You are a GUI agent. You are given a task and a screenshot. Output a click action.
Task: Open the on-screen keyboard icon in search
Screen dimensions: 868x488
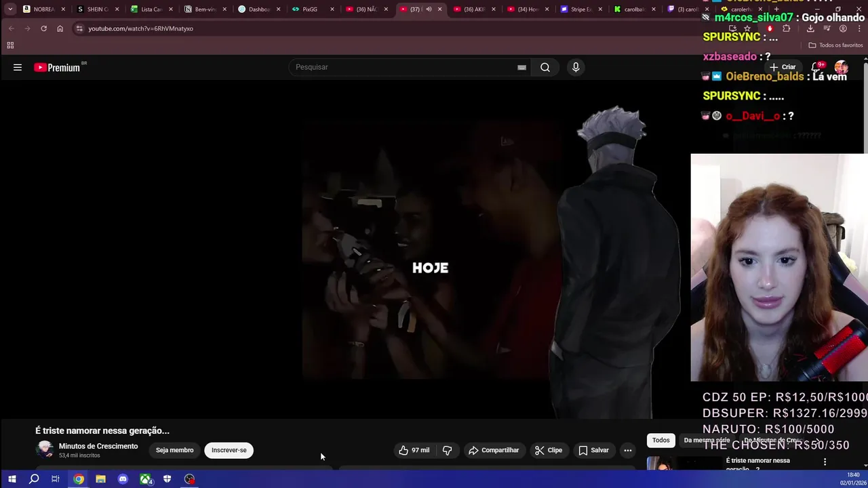point(521,67)
